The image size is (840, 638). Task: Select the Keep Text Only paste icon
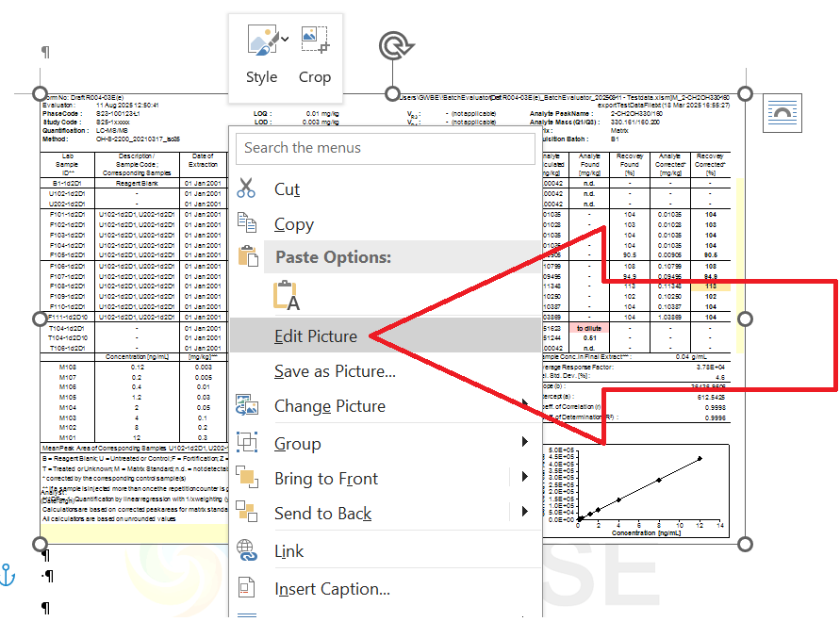286,296
